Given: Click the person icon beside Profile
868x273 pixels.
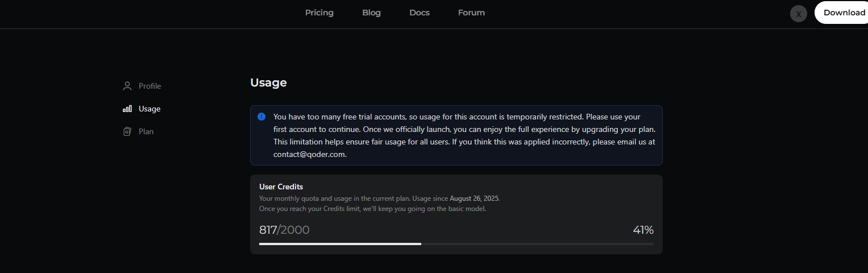Looking at the screenshot, I should click(x=127, y=86).
